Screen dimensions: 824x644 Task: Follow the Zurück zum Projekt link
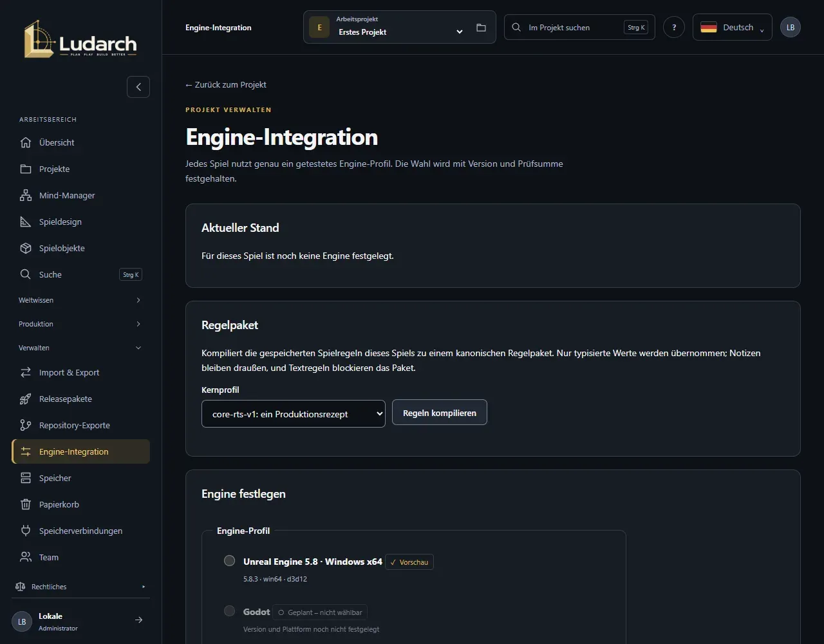(226, 84)
